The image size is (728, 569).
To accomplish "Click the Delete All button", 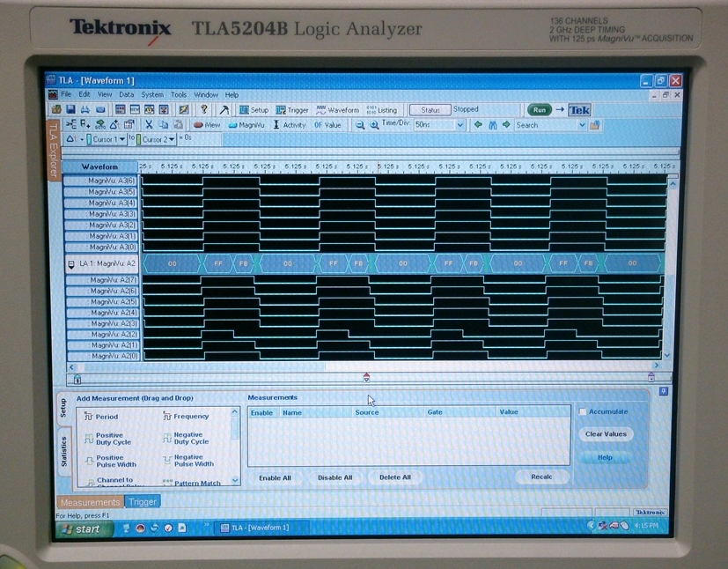I will pos(394,477).
